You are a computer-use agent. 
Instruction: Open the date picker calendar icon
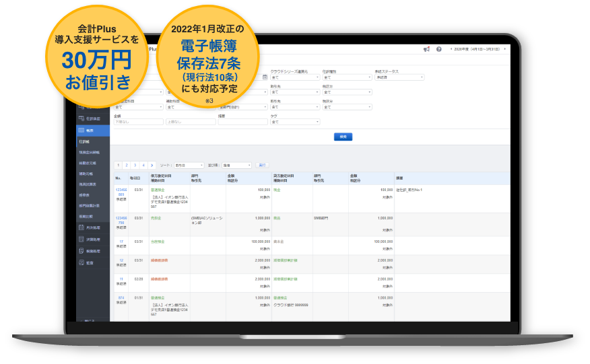click(x=265, y=77)
